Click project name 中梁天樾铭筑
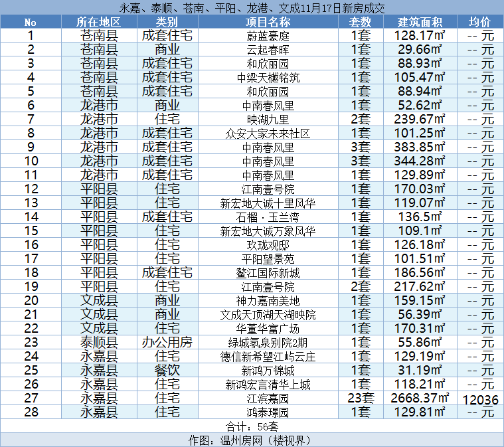The height and width of the screenshot is (447, 504). tap(268, 78)
